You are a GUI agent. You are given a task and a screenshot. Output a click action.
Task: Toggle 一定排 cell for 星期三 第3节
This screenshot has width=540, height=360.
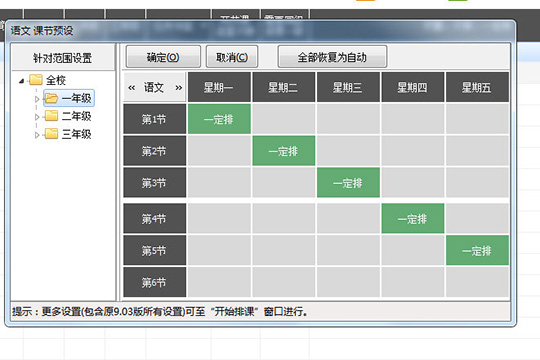pos(348,182)
